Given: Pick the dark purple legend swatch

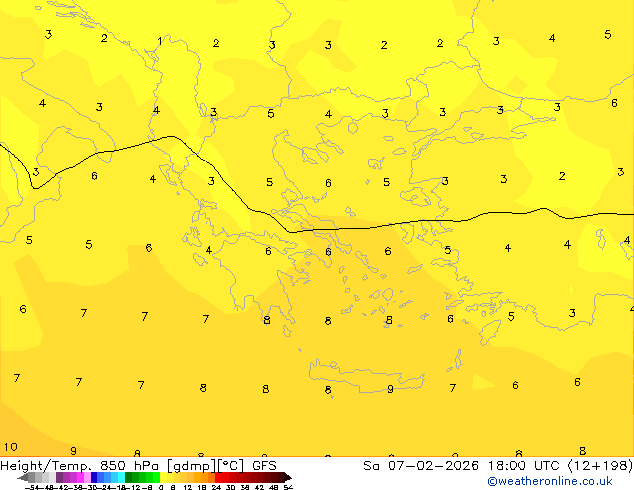Looking at the screenshot, I should click(59, 477).
